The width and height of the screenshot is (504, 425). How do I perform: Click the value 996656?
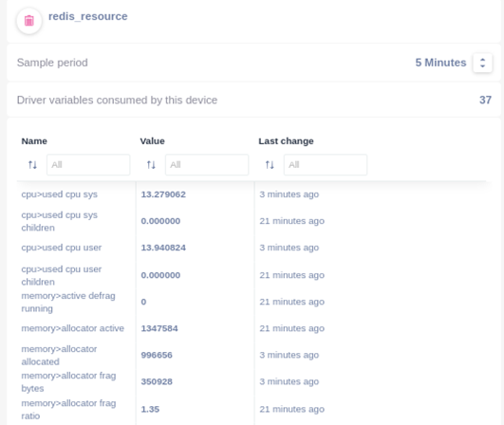click(x=157, y=355)
